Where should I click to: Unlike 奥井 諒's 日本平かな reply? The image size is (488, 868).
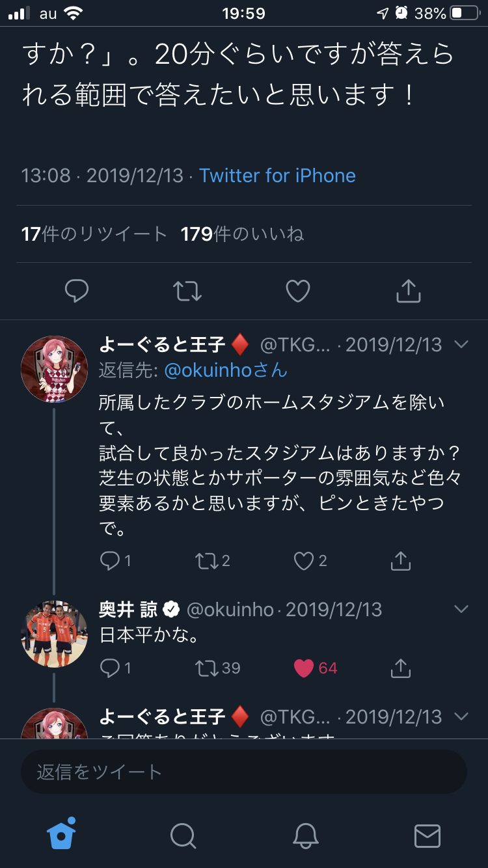[x=304, y=668]
